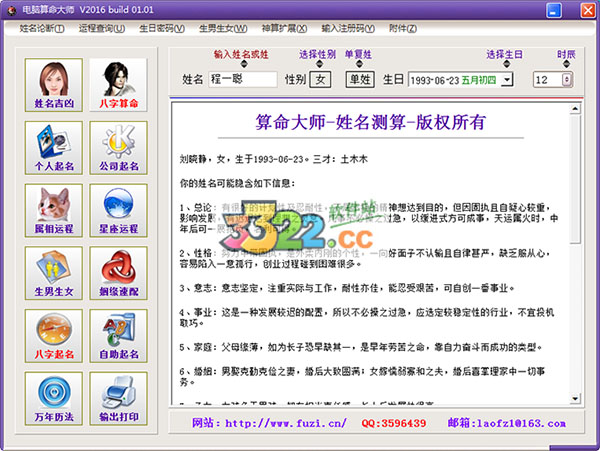600x451 pixels.
Task: Click the 选择生日 hint label
Action: (504, 54)
